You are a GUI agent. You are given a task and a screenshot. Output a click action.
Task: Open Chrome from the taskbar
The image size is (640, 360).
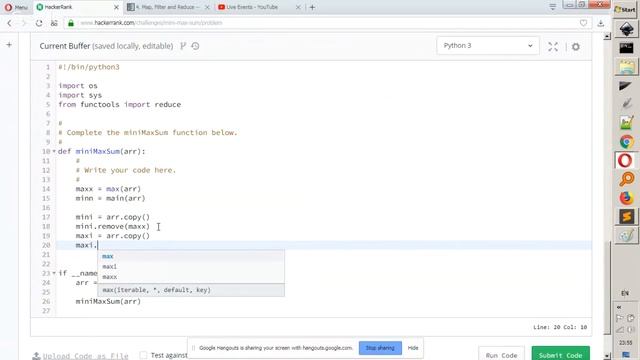tap(627, 142)
